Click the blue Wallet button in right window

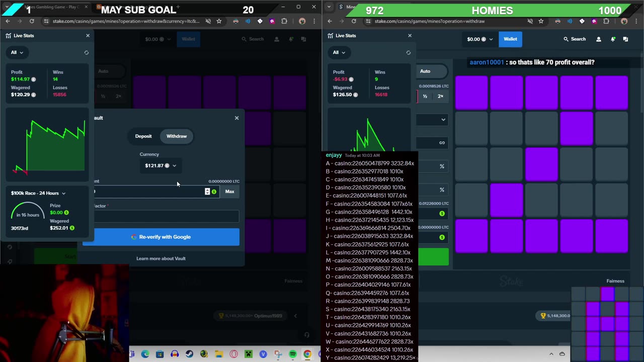click(x=510, y=39)
